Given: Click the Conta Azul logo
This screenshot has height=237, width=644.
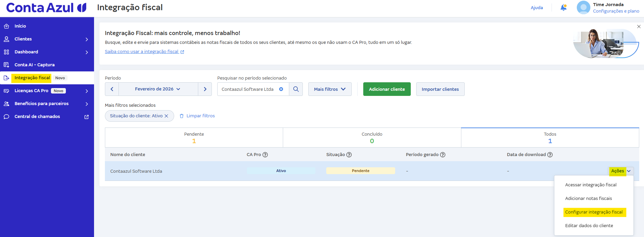Looking at the screenshot, I should [46, 7].
